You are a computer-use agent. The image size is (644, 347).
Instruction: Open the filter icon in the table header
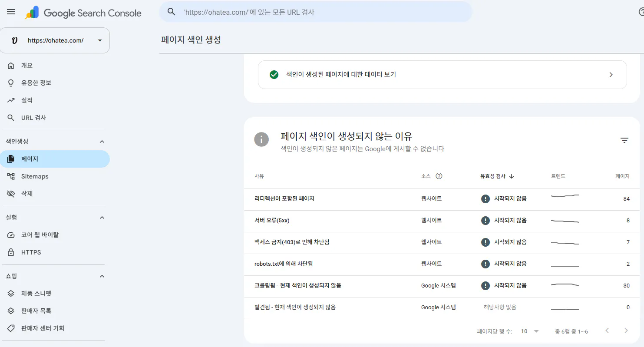point(624,140)
